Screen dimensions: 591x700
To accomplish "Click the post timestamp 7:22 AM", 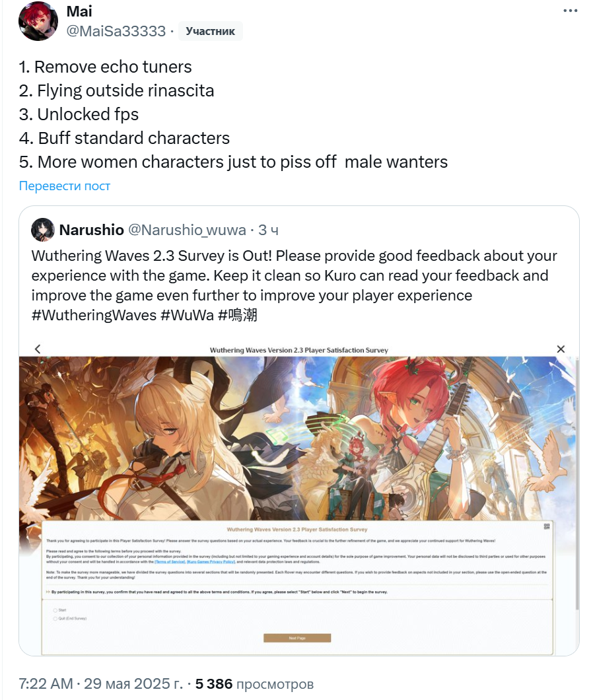I will [x=46, y=683].
